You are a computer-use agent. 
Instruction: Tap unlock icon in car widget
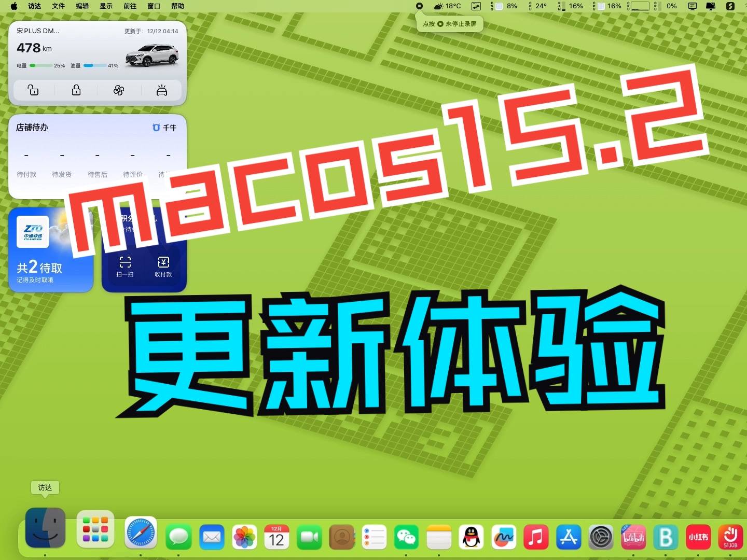(x=33, y=90)
